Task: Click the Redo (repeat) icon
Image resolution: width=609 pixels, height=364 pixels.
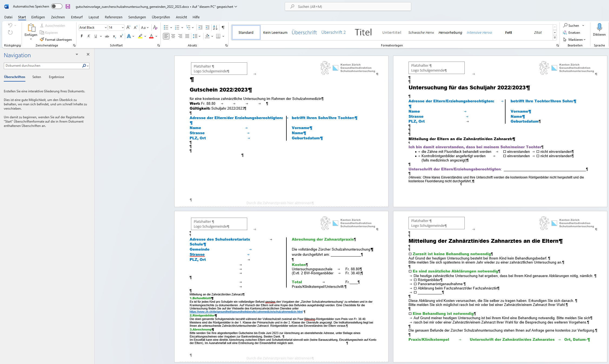Action: point(10,32)
